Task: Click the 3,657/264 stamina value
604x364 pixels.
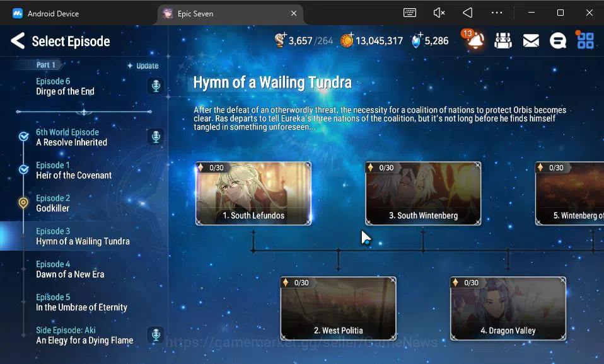Action: pyautogui.click(x=310, y=40)
